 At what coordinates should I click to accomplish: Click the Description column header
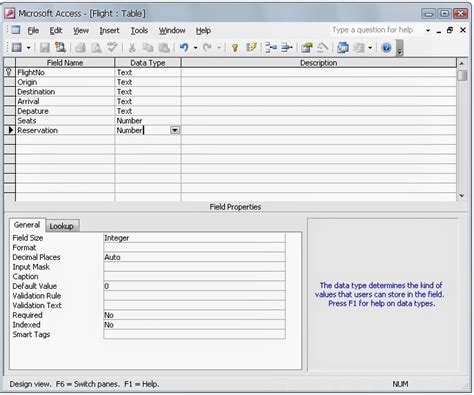pyautogui.click(x=319, y=63)
